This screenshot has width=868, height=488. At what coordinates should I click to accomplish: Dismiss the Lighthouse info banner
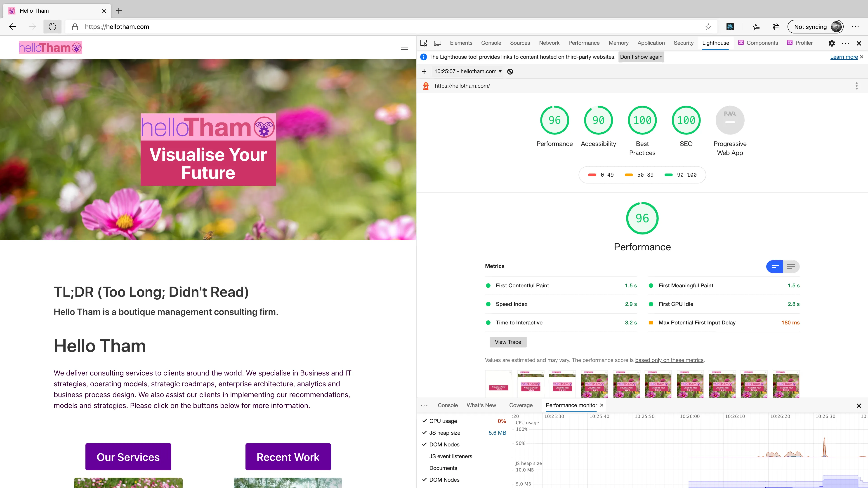pos(862,57)
